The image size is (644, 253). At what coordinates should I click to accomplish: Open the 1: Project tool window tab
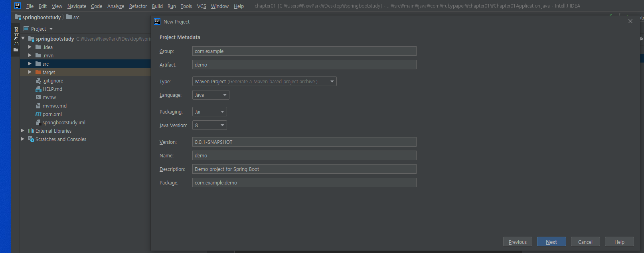tap(16, 39)
